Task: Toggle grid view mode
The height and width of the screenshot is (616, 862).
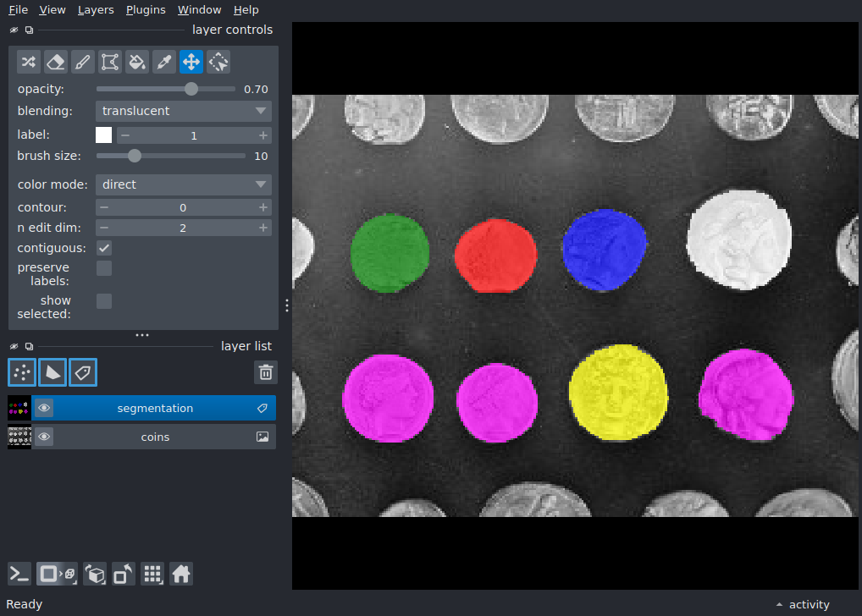Action: tap(152, 575)
